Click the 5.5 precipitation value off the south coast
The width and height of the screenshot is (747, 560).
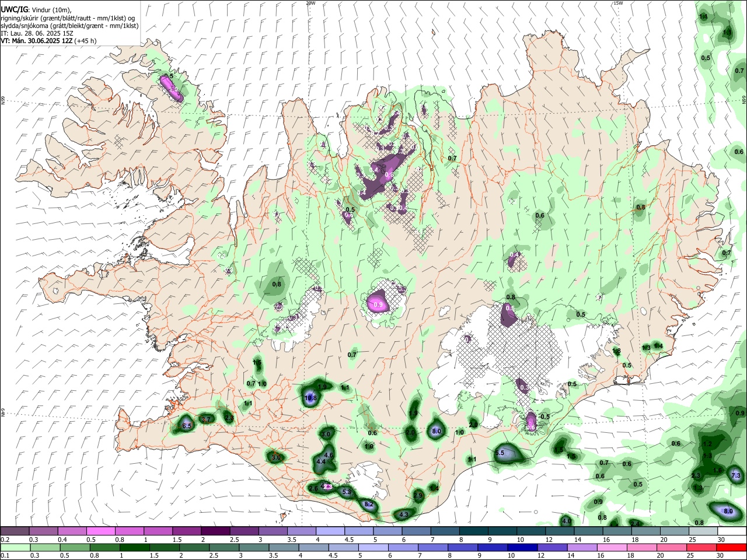[500, 453]
